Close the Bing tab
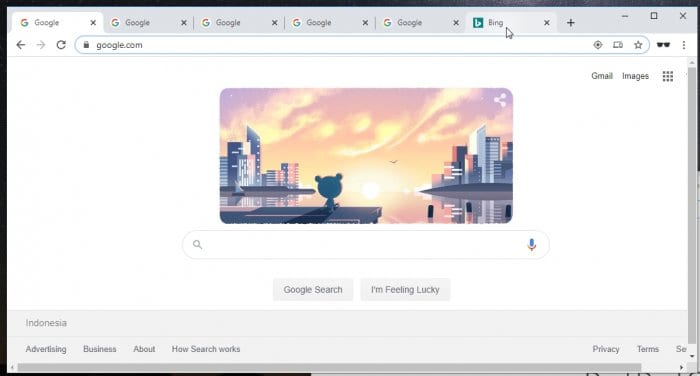 click(546, 23)
